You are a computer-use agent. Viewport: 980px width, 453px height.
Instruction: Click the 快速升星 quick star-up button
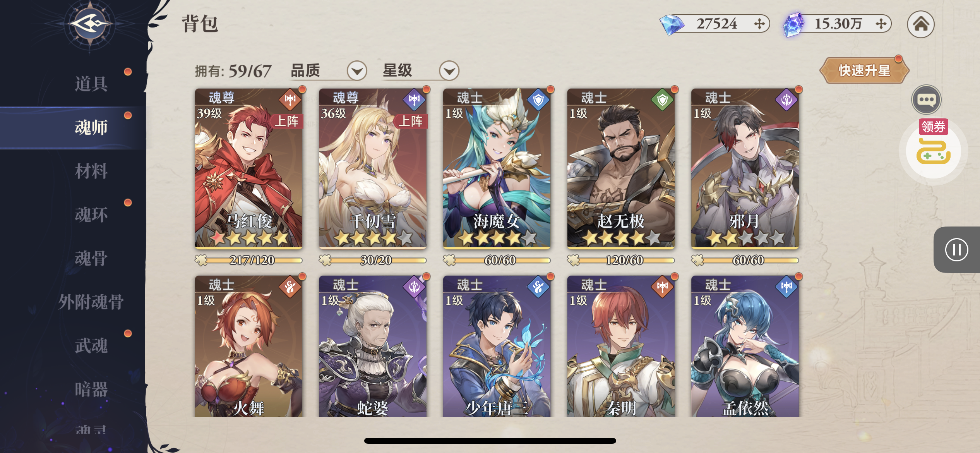click(864, 70)
